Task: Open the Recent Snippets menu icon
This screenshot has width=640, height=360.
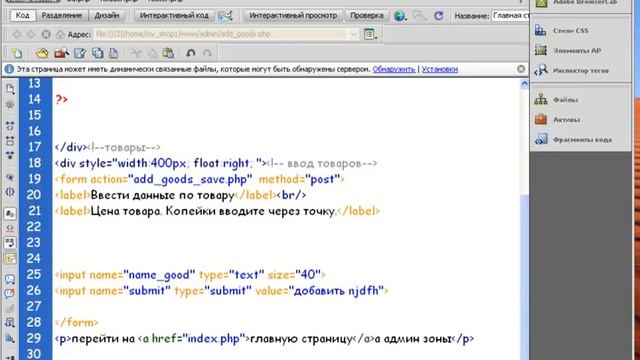Action: [10, 323]
